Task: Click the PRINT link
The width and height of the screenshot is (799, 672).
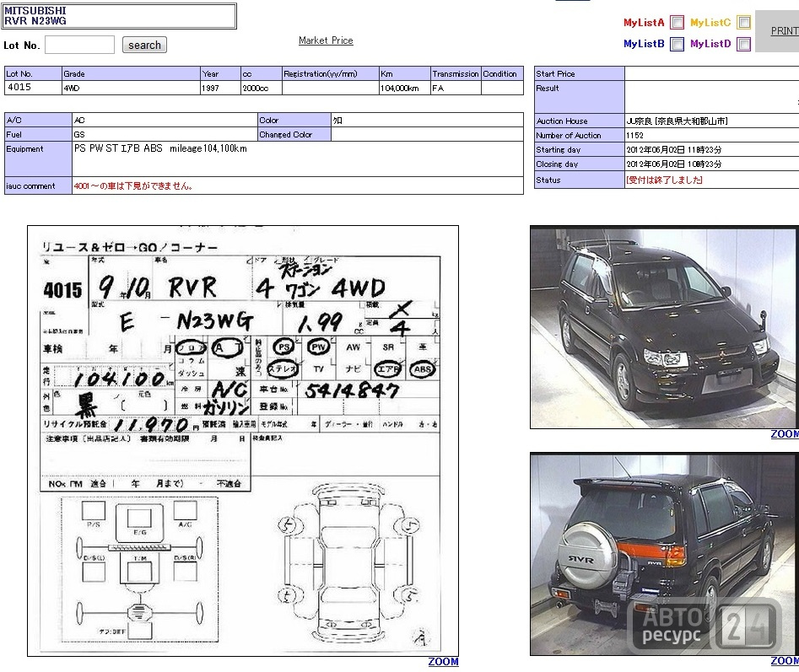Action: click(785, 31)
